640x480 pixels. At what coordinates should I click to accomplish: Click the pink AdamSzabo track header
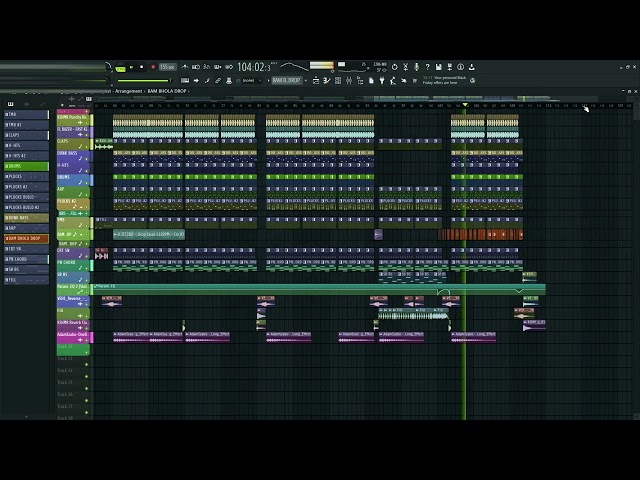[73, 338]
